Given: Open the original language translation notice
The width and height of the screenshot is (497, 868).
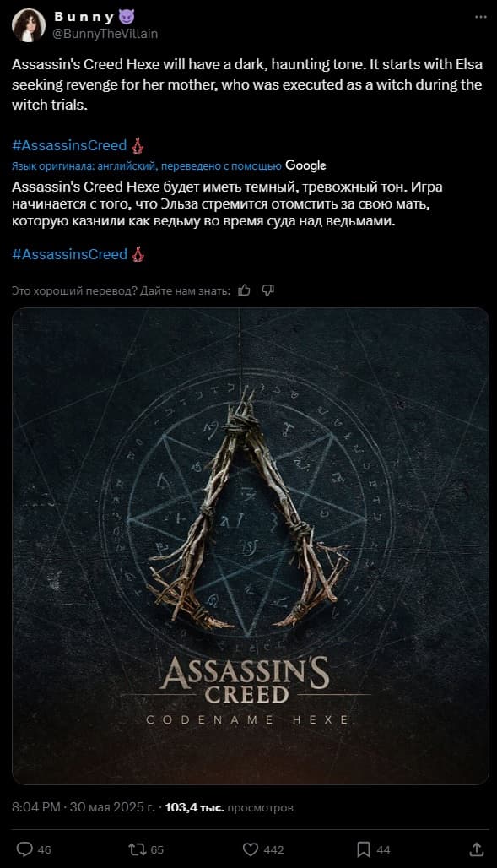Looking at the screenshot, I should point(147,166).
